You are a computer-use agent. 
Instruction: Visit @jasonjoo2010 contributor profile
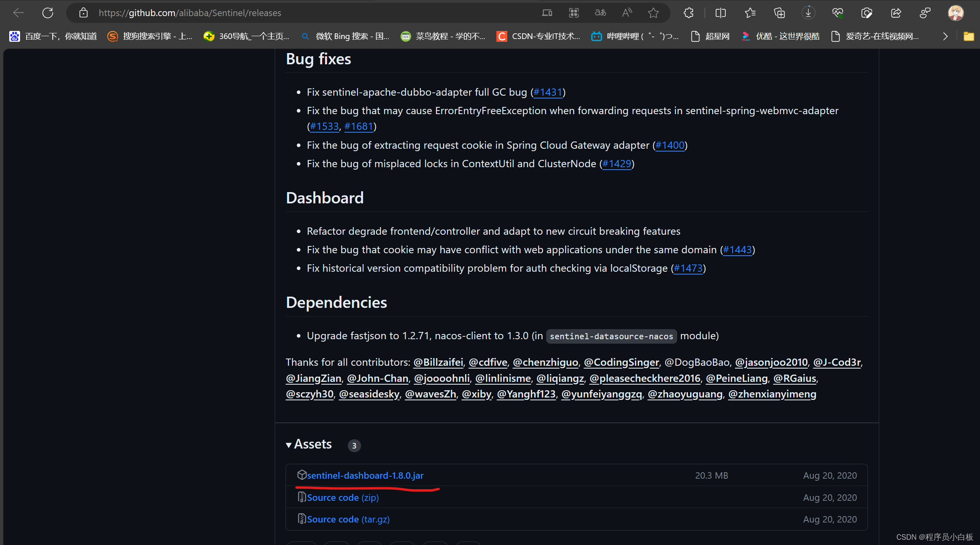[x=771, y=363]
